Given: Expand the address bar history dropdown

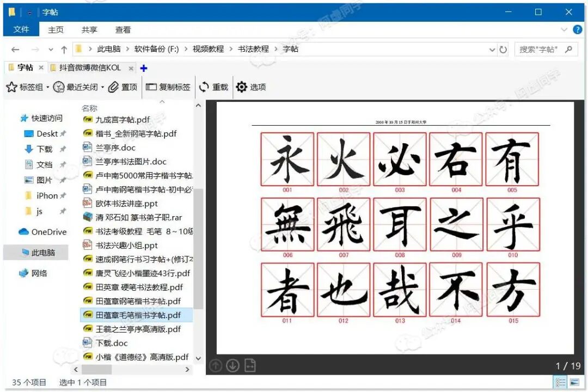Looking at the screenshot, I should [x=492, y=50].
